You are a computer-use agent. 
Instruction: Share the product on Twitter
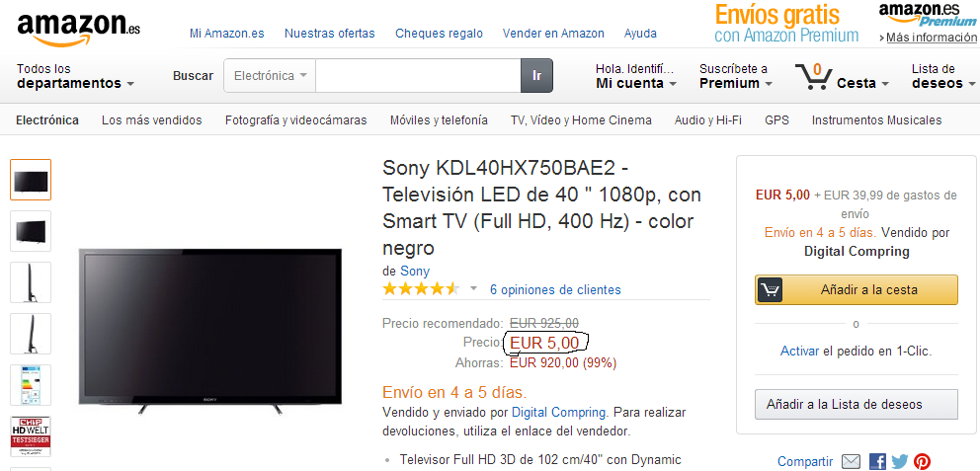899,462
